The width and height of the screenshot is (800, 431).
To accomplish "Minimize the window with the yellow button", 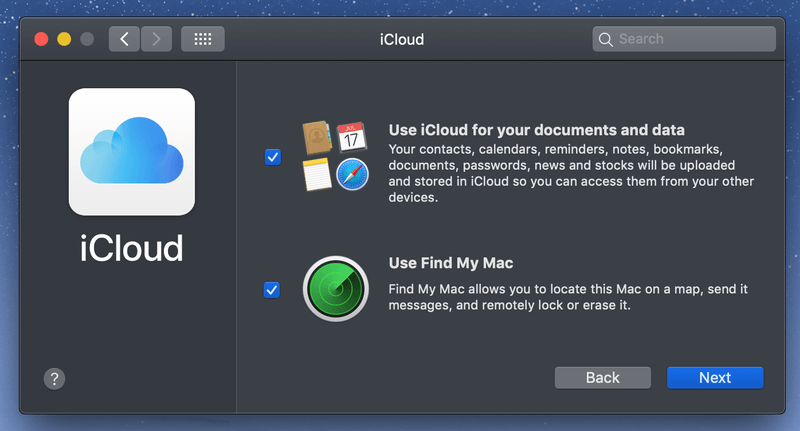I will coord(64,39).
